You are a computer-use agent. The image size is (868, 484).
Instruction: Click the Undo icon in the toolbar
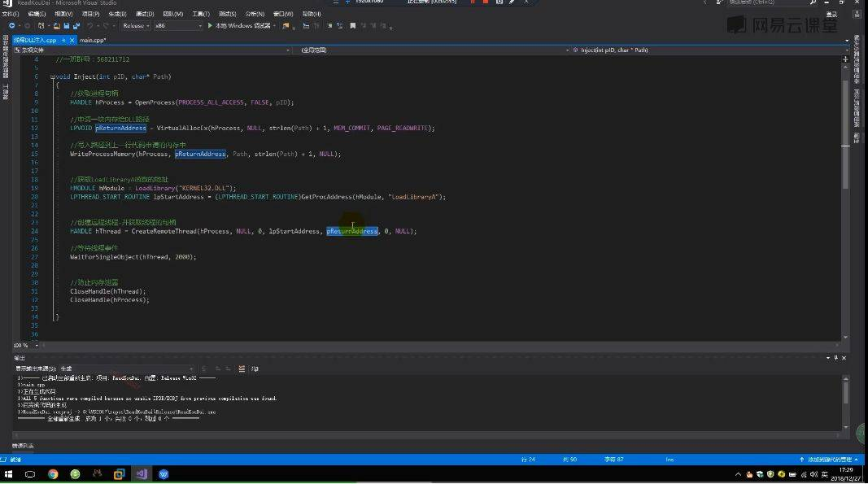[x=89, y=26]
